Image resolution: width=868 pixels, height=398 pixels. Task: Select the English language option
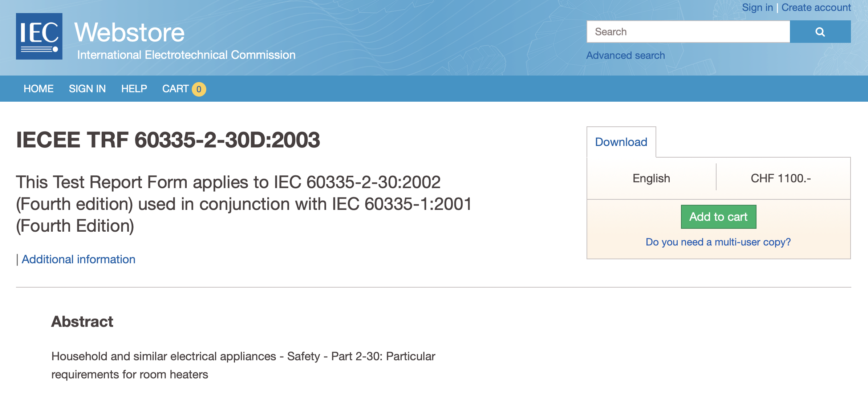coord(651,178)
